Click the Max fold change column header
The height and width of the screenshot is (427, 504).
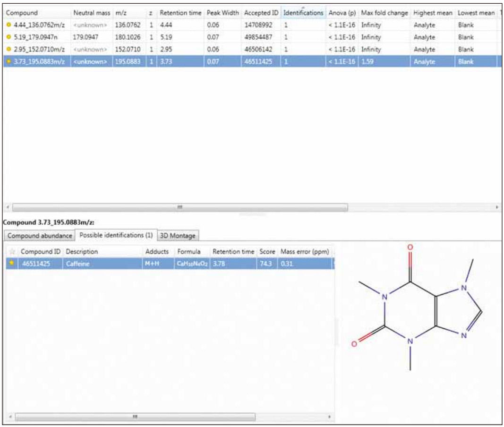click(x=384, y=13)
